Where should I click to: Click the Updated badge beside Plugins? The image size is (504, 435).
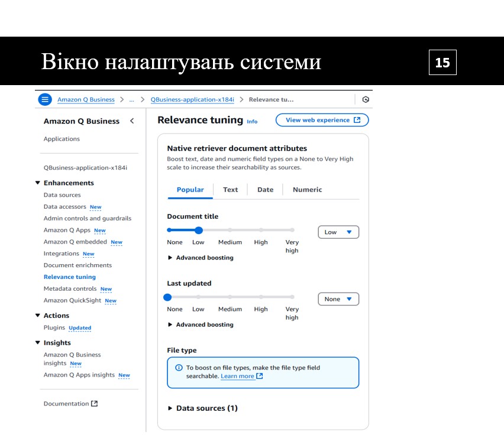click(80, 328)
